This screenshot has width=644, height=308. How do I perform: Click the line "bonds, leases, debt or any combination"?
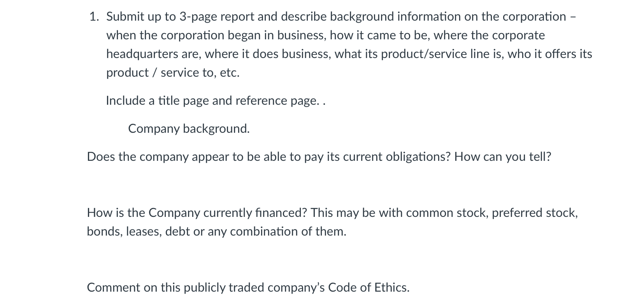pyautogui.click(x=216, y=232)
